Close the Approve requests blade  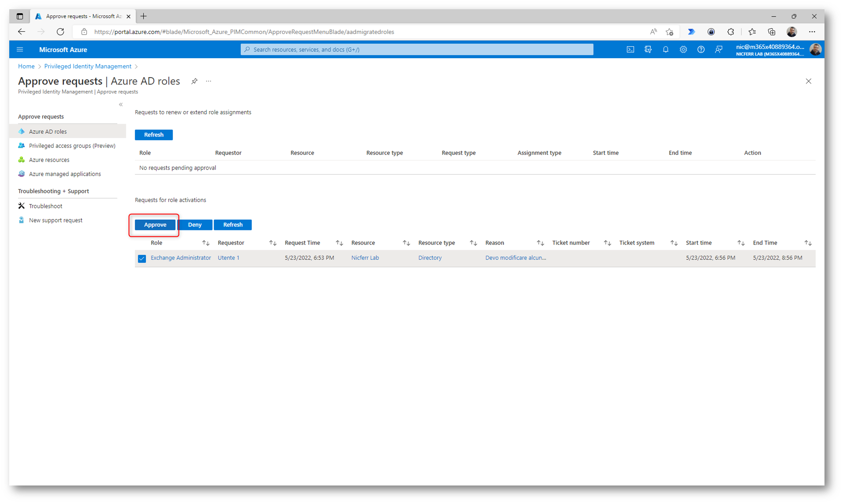click(808, 81)
